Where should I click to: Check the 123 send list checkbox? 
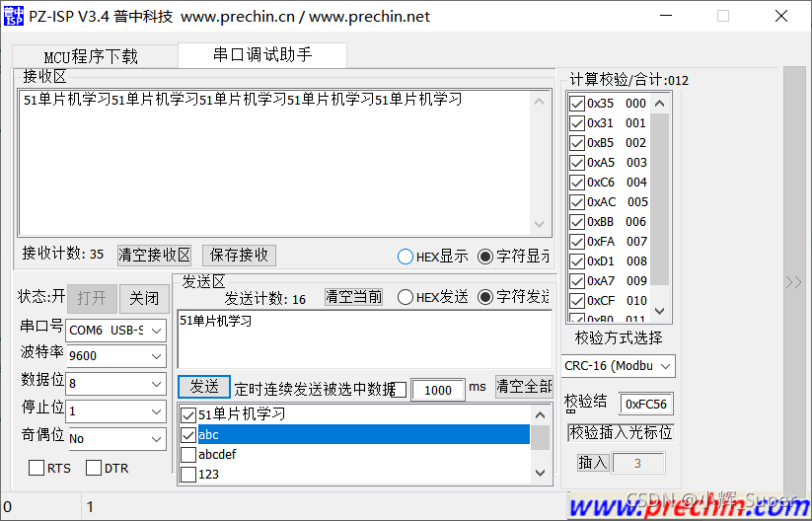pyautogui.click(x=188, y=475)
